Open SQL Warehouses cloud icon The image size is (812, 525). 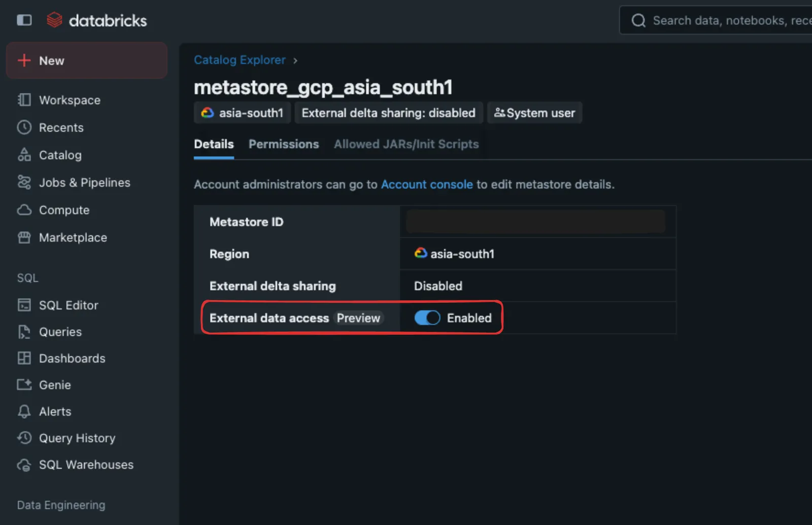(24, 465)
